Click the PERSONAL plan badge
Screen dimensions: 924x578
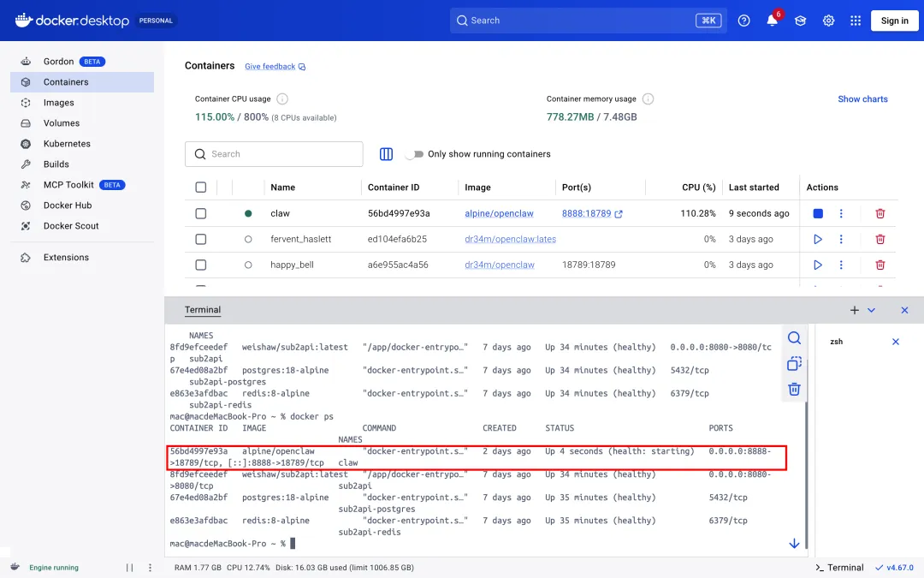(x=156, y=21)
